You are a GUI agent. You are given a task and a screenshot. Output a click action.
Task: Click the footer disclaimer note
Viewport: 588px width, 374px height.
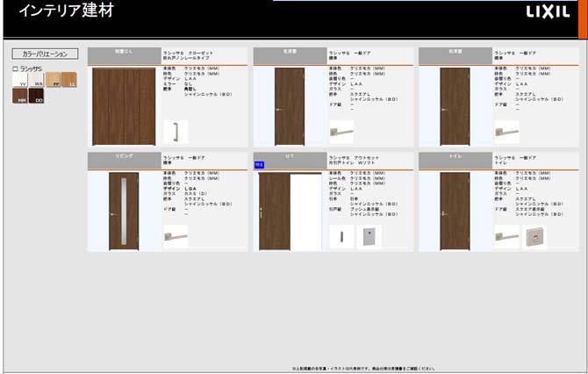tap(363, 369)
